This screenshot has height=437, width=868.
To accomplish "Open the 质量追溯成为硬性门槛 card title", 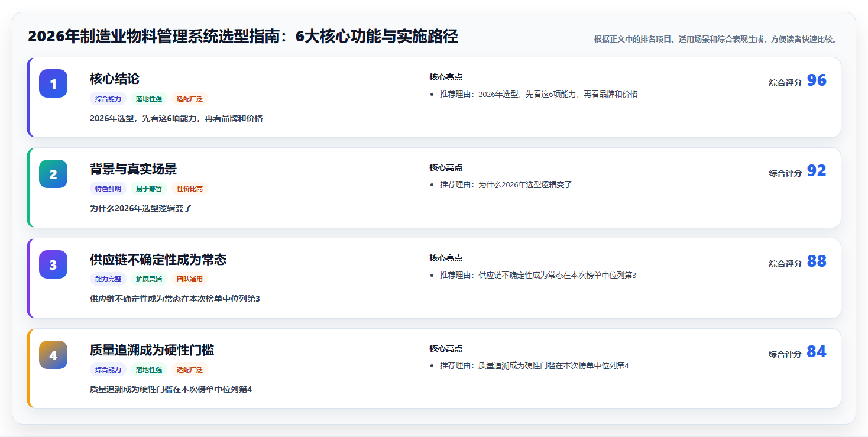I will [x=152, y=350].
